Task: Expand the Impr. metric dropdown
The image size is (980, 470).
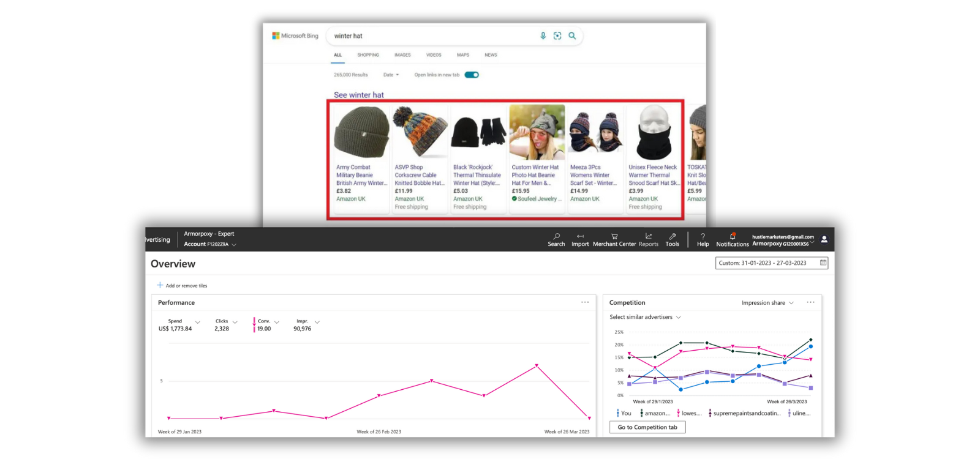Action: click(x=317, y=322)
